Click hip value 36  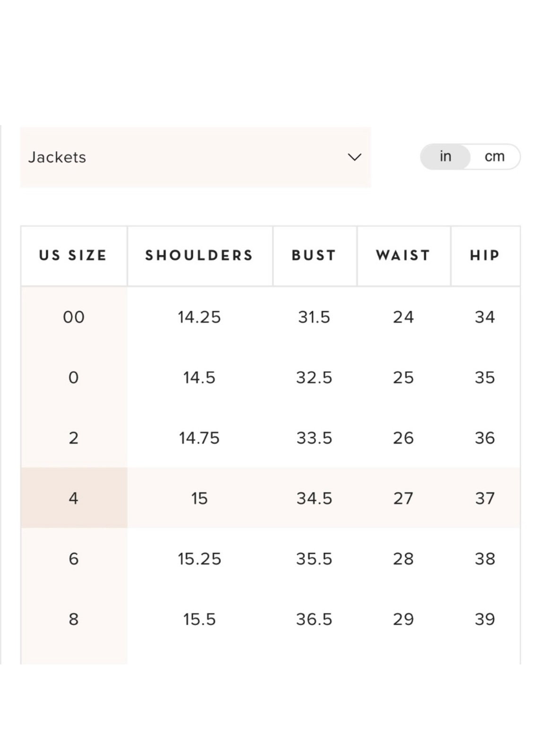[x=485, y=438]
